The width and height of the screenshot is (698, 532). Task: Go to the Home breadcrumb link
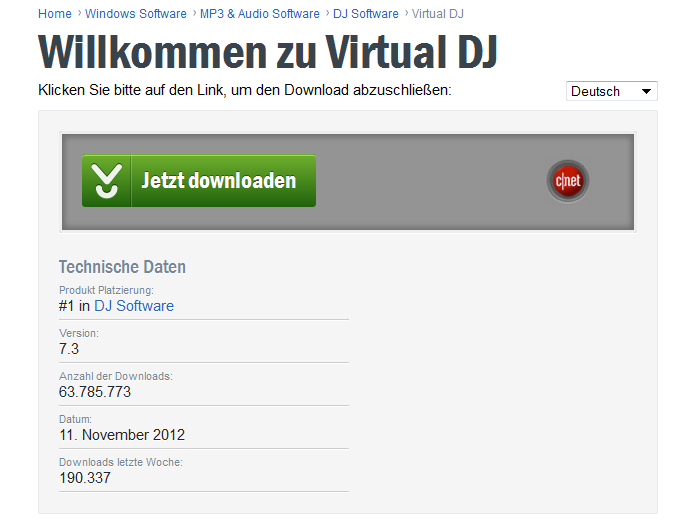click(x=55, y=14)
